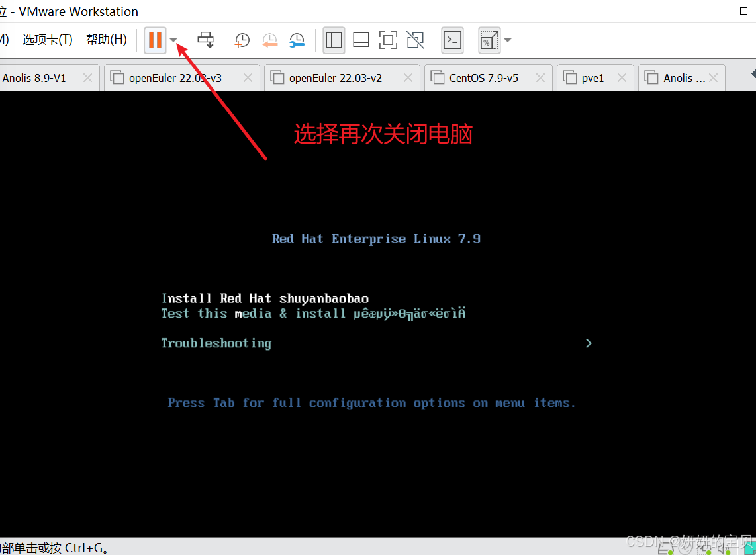
Task: Open the power options dropdown arrow
Action: coord(173,40)
